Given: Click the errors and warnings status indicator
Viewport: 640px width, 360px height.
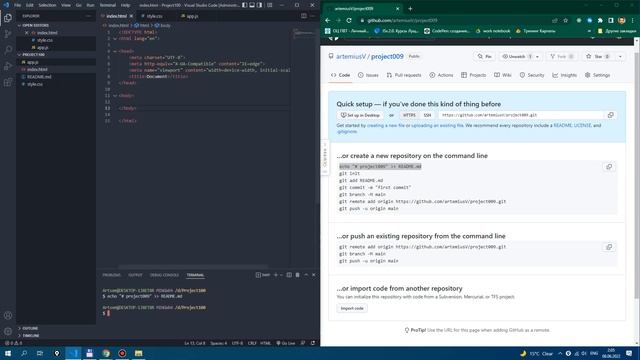Looking at the screenshot, I should coord(13,343).
